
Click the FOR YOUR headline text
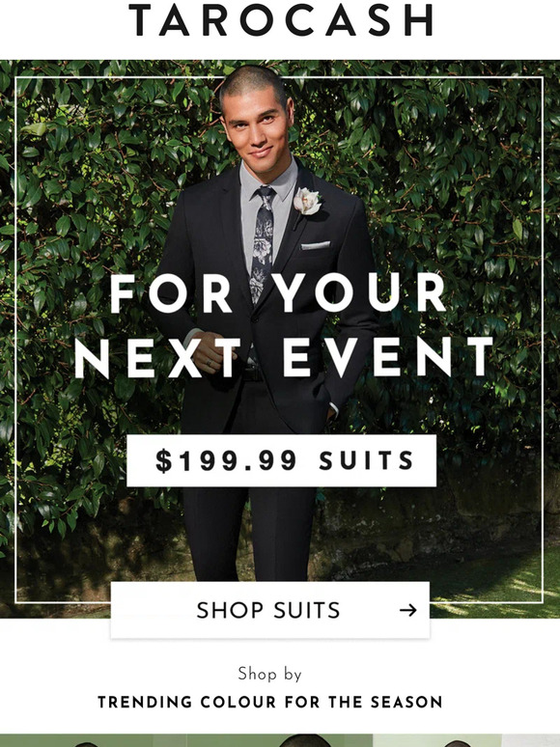tap(278, 294)
